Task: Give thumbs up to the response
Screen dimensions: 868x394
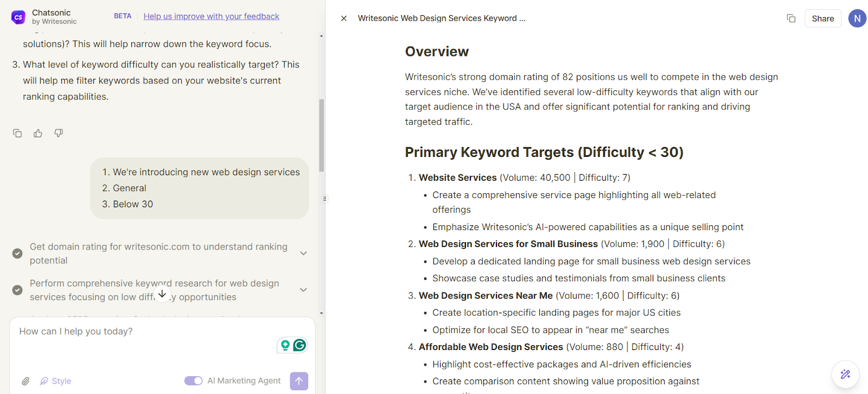Action: click(38, 133)
